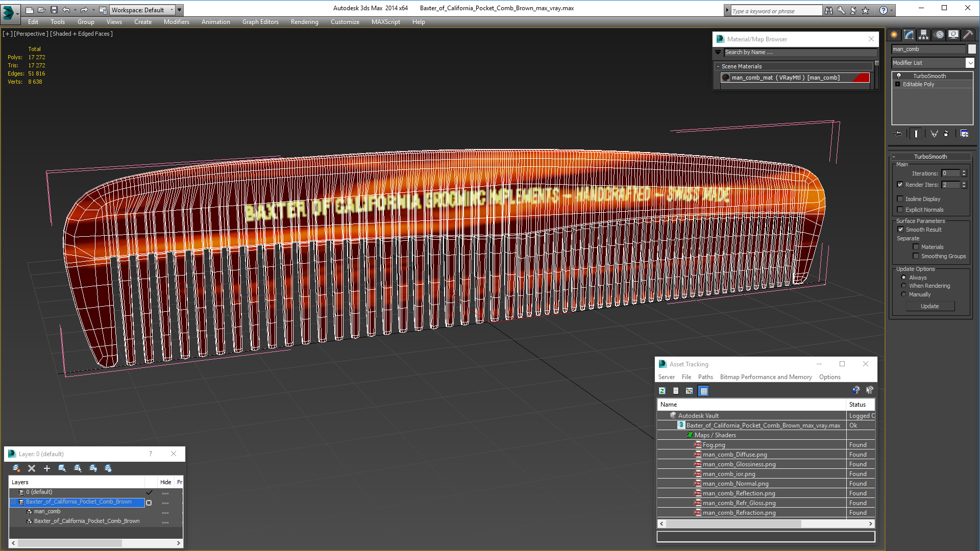980x551 pixels.
Task: Open the Rendering menu
Action: pyautogui.click(x=304, y=22)
